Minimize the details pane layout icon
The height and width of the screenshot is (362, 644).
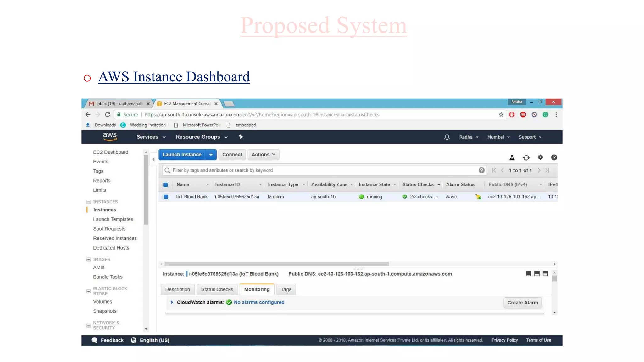(528, 274)
